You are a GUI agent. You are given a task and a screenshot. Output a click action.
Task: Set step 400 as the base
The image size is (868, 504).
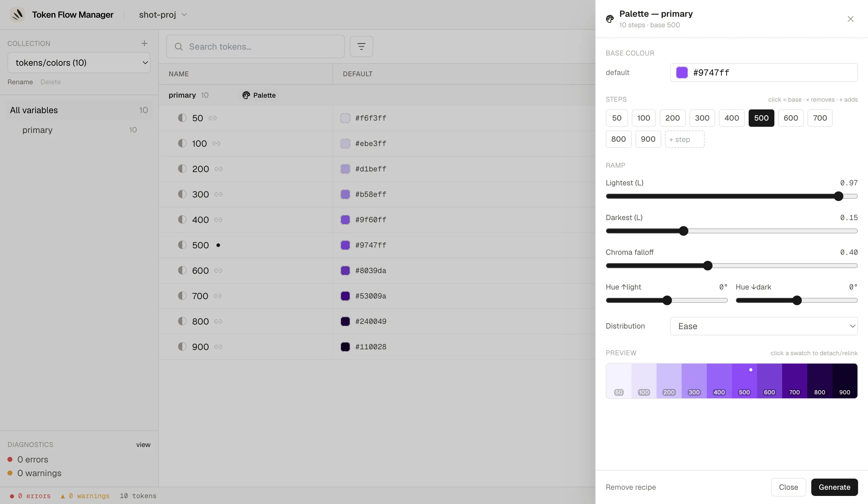tap(732, 118)
